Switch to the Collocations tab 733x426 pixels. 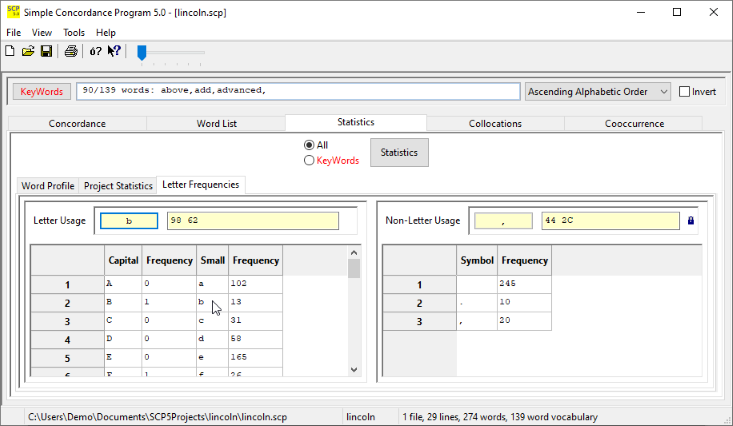495,124
